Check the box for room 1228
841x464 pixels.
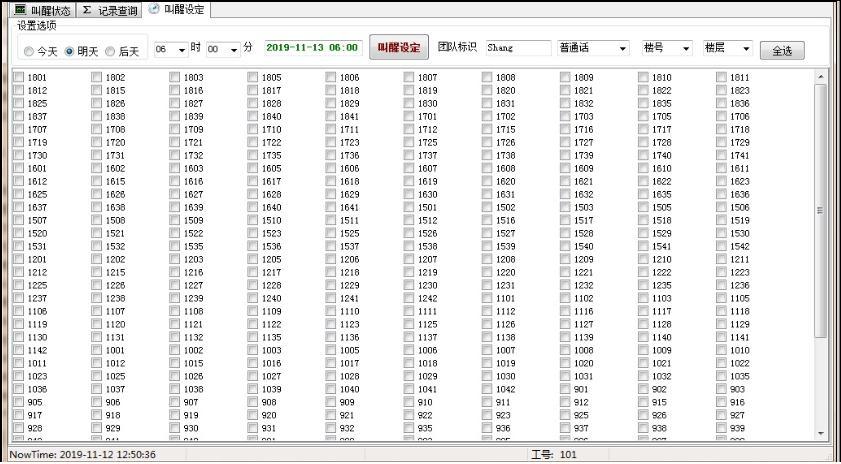[x=253, y=285]
